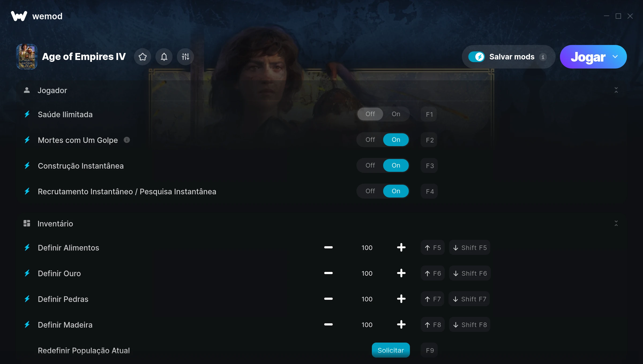Open the mod settings sliders icon
Screen dimensions: 643x364
tap(185, 57)
